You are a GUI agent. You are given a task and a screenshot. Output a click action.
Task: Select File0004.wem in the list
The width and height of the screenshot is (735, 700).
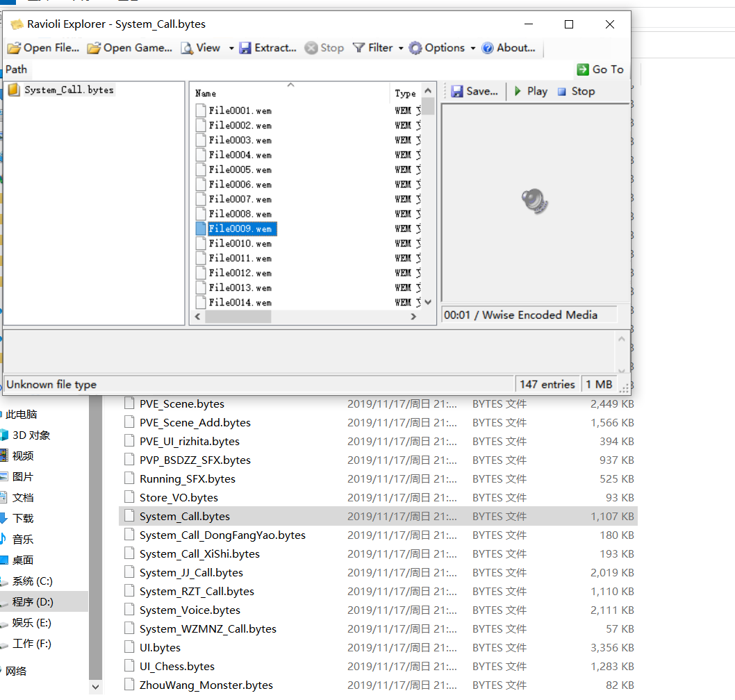pos(234,155)
